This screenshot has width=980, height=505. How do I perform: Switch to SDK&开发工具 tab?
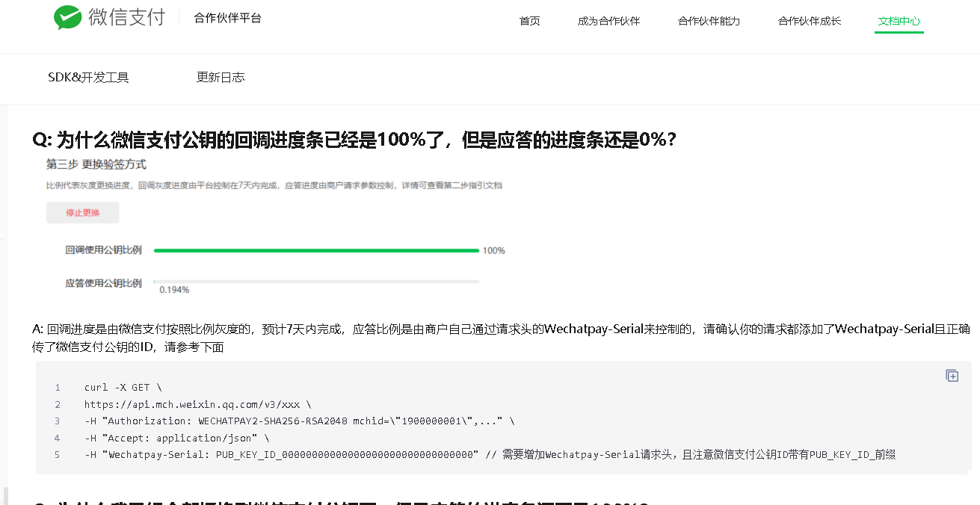pyautogui.click(x=88, y=78)
